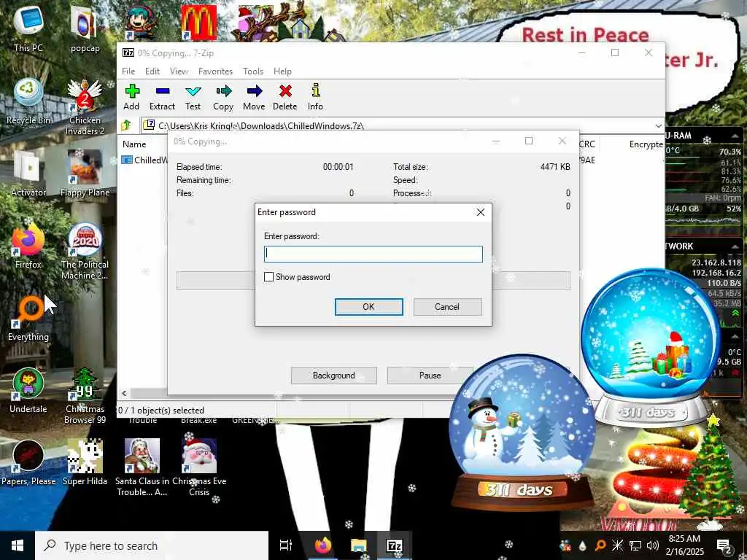Select the popcap desktop icon
This screenshot has width=747, height=560.
pyautogui.click(x=85, y=28)
